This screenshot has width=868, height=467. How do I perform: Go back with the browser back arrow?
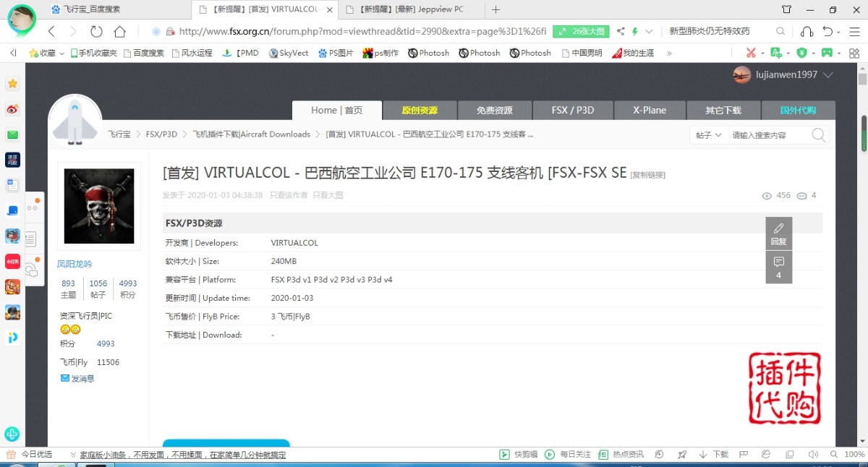click(x=51, y=32)
